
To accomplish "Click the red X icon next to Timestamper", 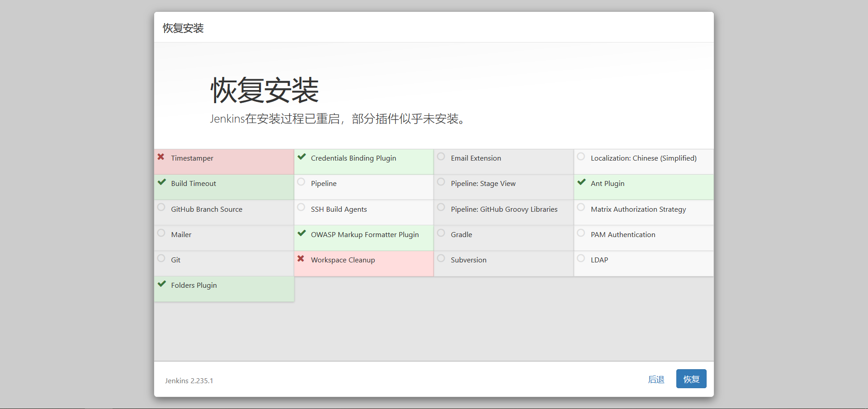I will (x=161, y=157).
